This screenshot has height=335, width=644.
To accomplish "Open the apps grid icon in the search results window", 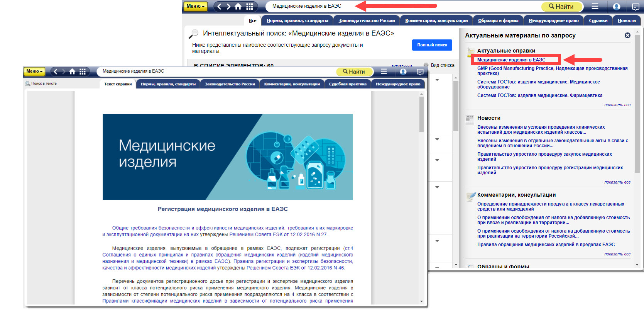I will pyautogui.click(x=250, y=7).
